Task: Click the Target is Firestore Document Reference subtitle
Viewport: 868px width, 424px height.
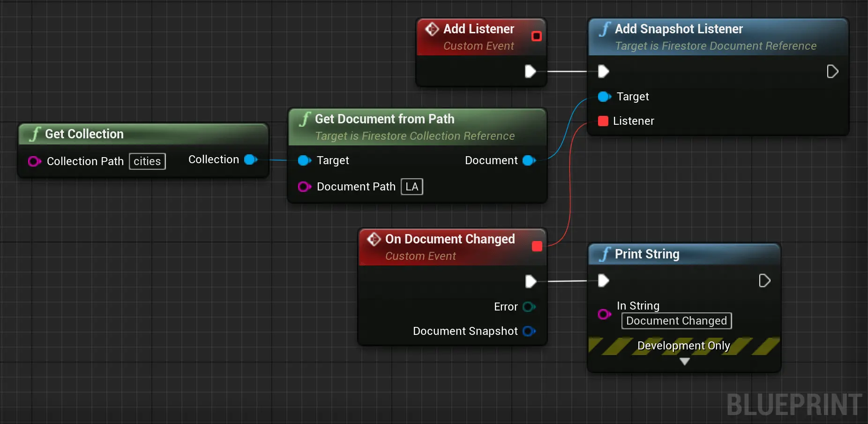Action: (x=716, y=46)
